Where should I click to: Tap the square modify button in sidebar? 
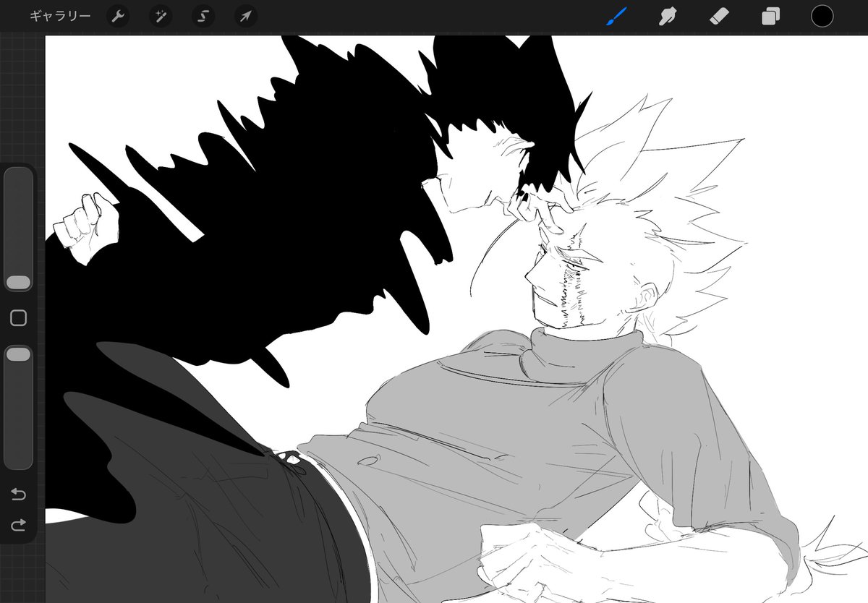pyautogui.click(x=18, y=318)
